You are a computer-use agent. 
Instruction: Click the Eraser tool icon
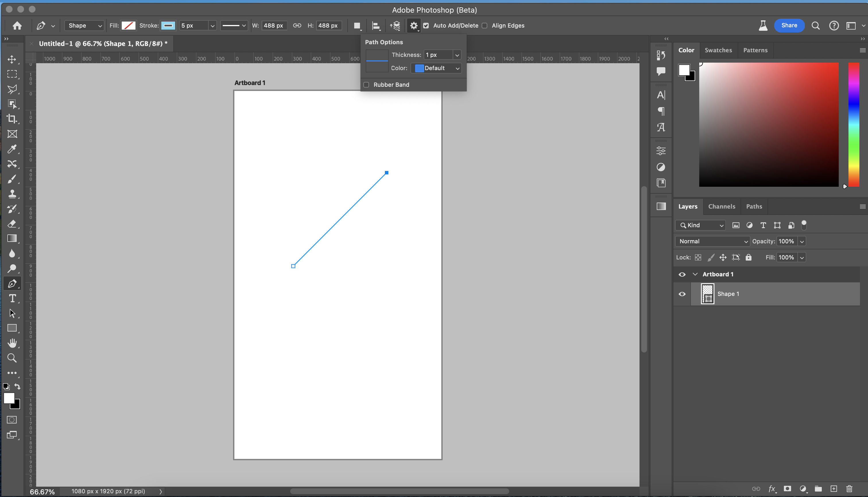click(12, 224)
